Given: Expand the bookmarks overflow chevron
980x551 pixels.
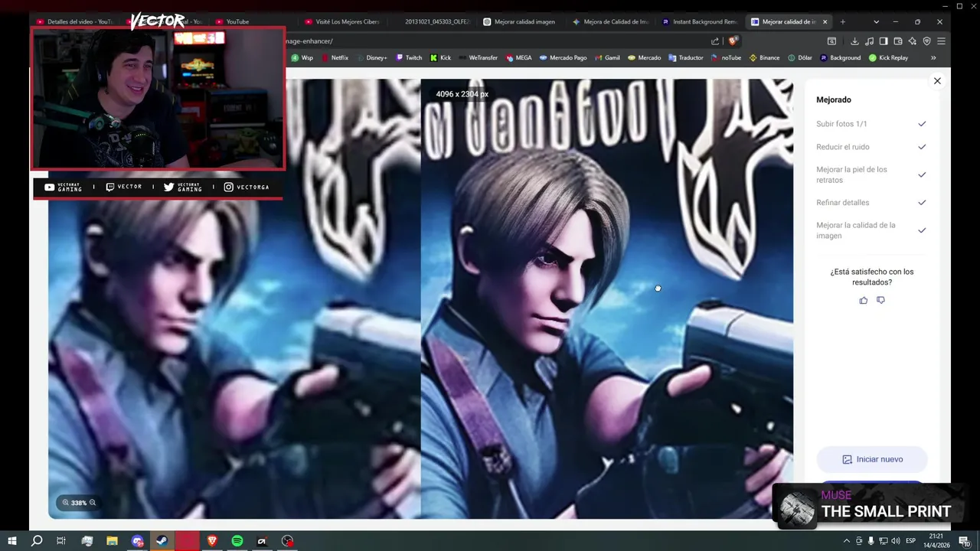Looking at the screenshot, I should tap(933, 57).
